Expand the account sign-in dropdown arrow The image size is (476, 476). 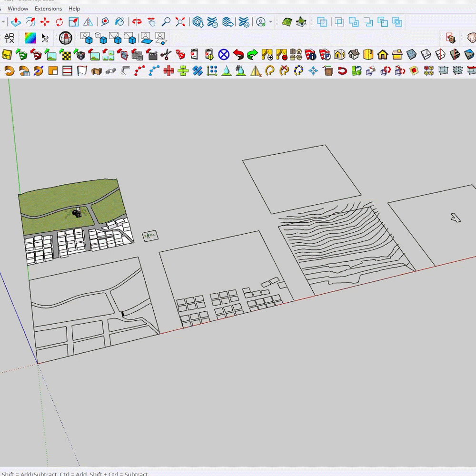tap(270, 22)
